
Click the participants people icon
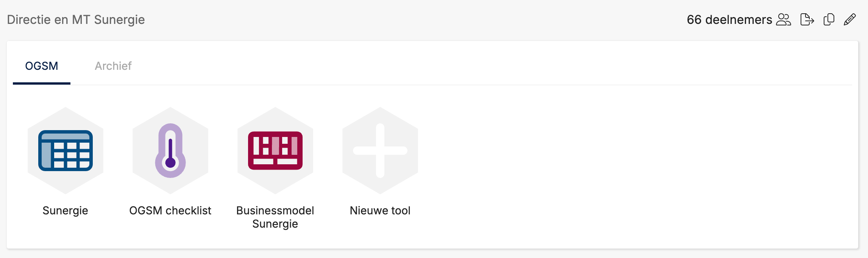784,19
